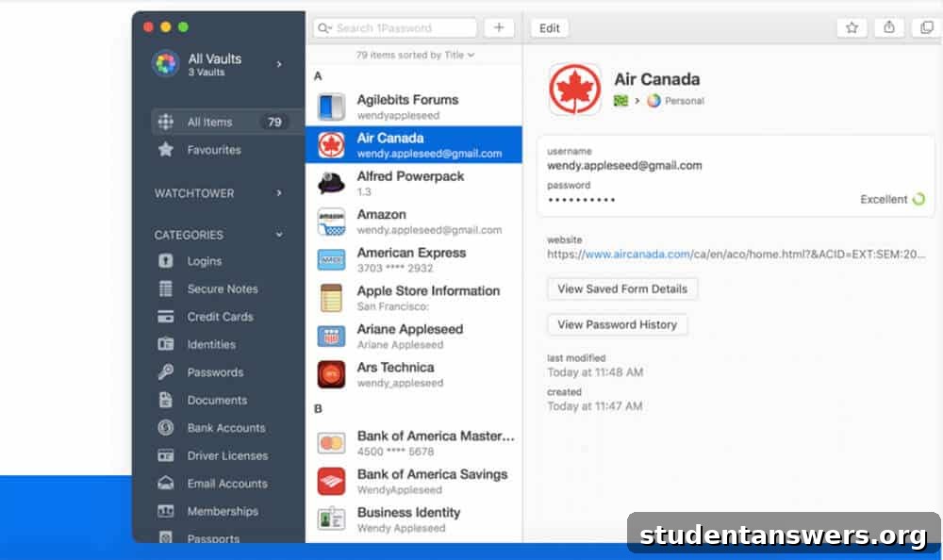This screenshot has width=943, height=560.
Task: Click the hidden password dots
Action: [x=581, y=200]
